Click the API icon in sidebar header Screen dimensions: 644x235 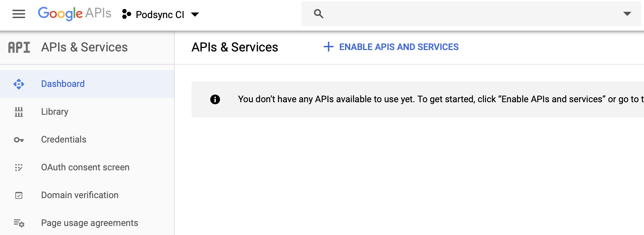(x=19, y=47)
